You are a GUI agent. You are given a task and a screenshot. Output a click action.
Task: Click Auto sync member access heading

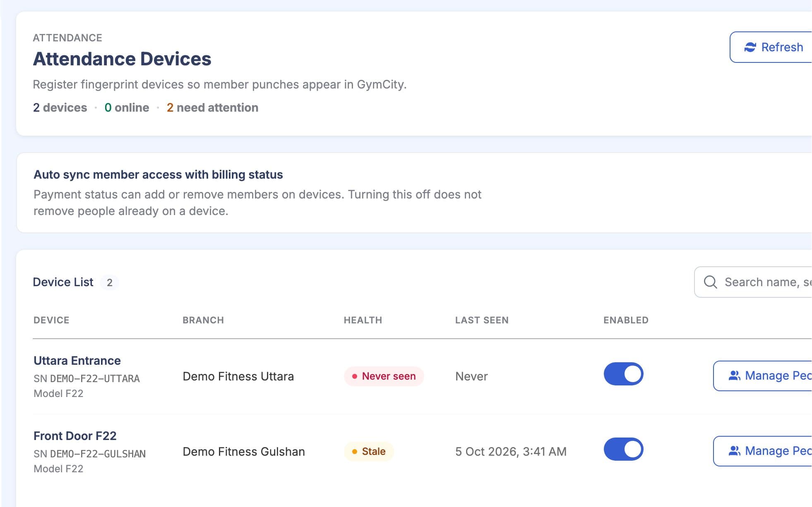pyautogui.click(x=158, y=175)
